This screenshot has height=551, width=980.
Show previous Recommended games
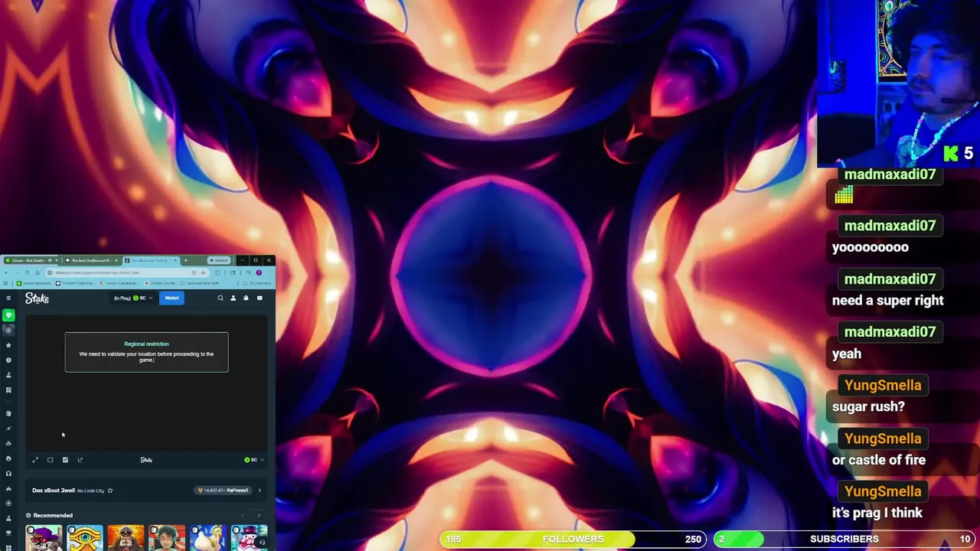243,515
